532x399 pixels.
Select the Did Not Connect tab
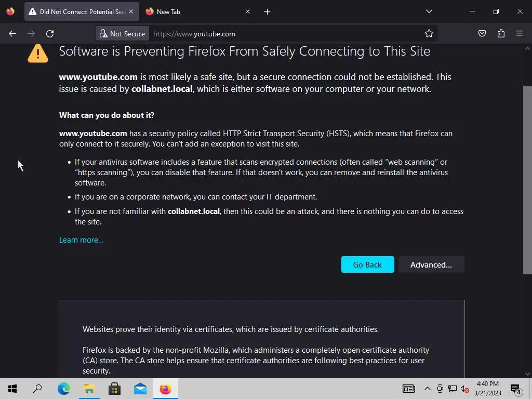pyautogui.click(x=82, y=11)
